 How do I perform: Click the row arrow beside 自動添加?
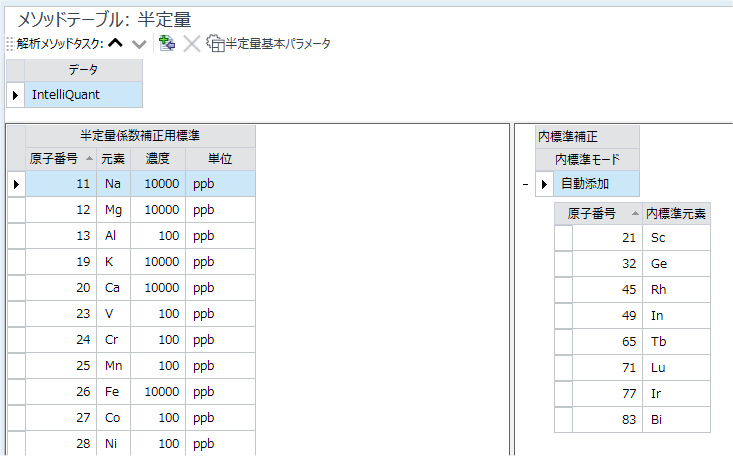pyautogui.click(x=544, y=184)
